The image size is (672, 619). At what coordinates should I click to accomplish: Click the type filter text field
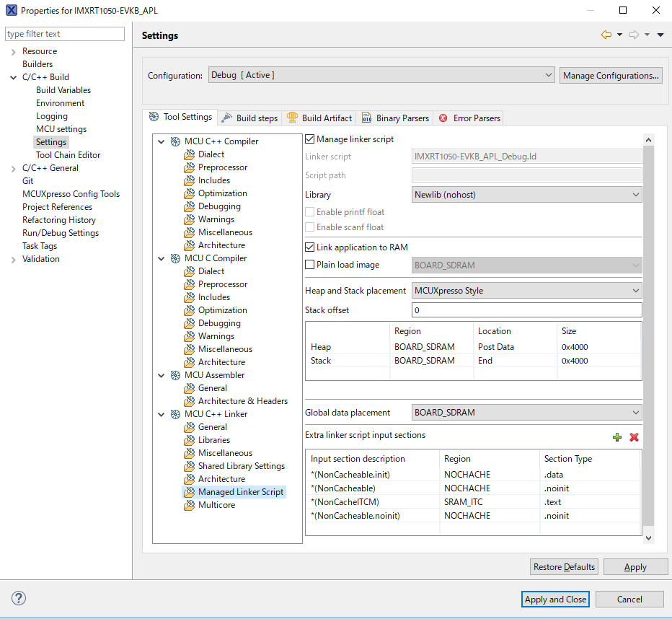[x=65, y=34]
